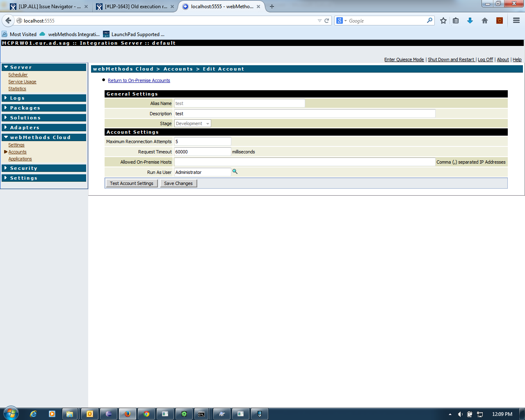The image size is (525, 420).
Task: Open the Applications link in sidebar
Action: (x=20, y=159)
